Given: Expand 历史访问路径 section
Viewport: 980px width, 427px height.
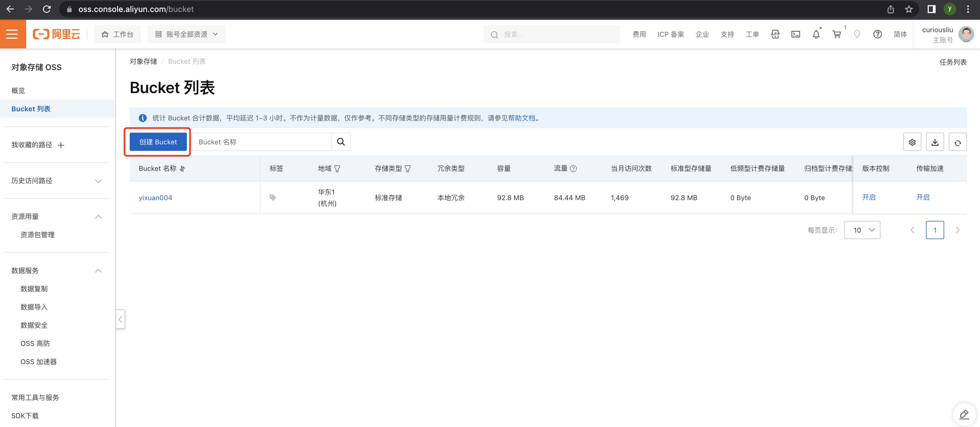Looking at the screenshot, I should 98,181.
